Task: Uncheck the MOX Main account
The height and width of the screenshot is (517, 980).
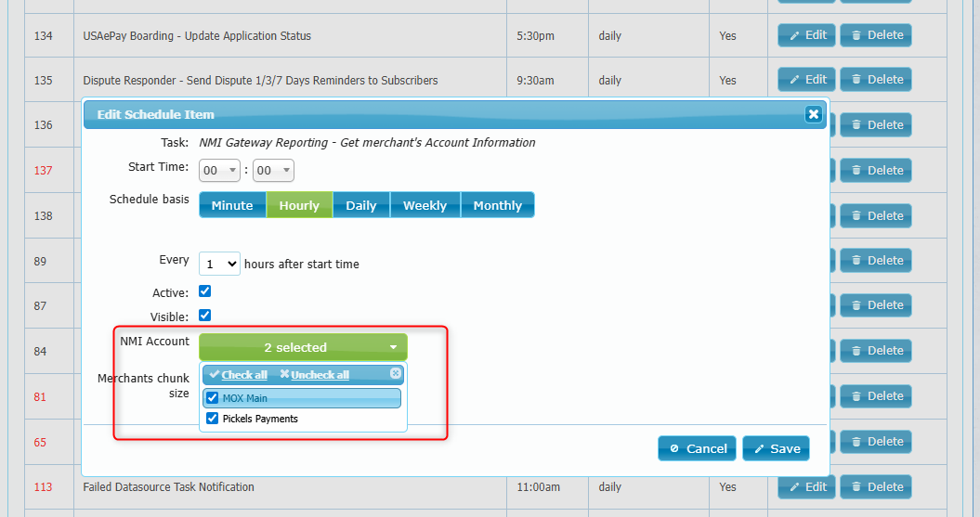Action: point(213,398)
